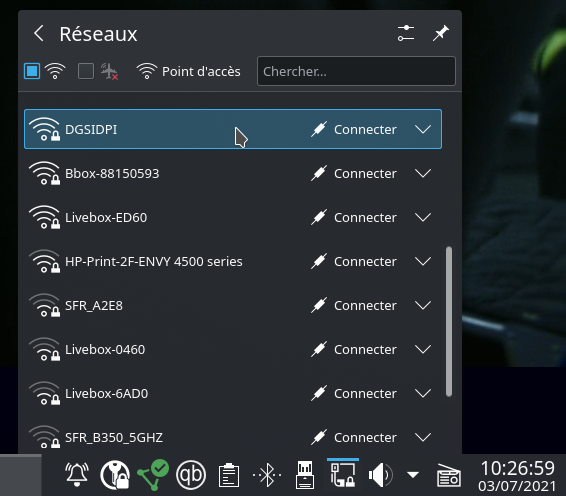Expand details for SFR_A2E8 network
Viewport: 566px width, 496px height.
pyautogui.click(x=423, y=305)
